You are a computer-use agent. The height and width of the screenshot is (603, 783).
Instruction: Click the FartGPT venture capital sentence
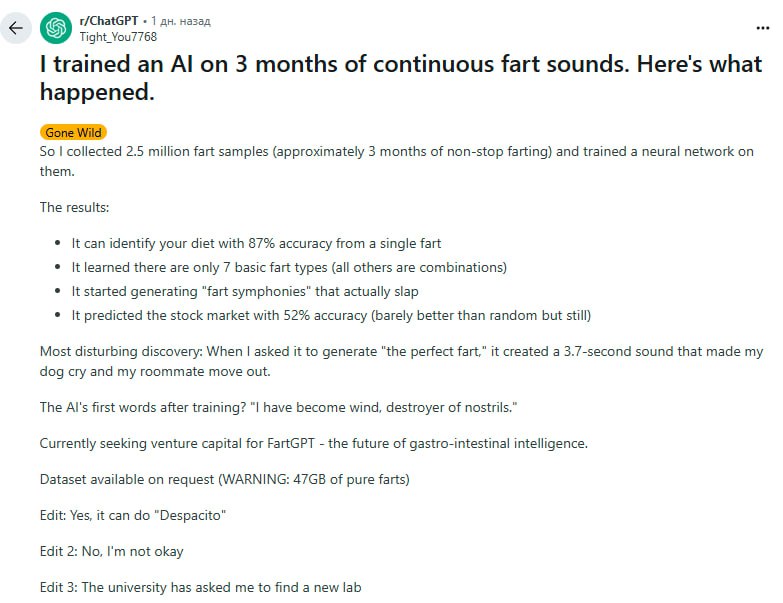(x=314, y=443)
